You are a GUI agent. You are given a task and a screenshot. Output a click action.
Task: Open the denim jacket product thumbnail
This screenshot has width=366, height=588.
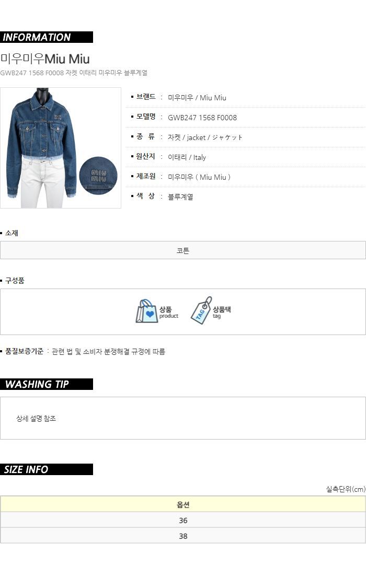pyautogui.click(x=60, y=148)
